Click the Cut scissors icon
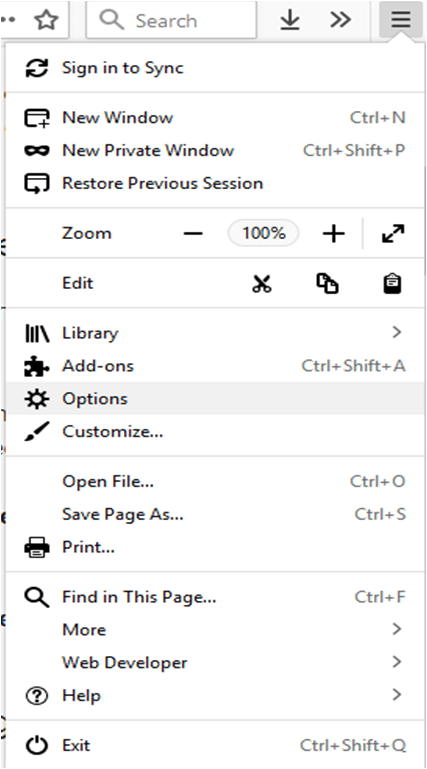This screenshot has width=427, height=769. [262, 283]
